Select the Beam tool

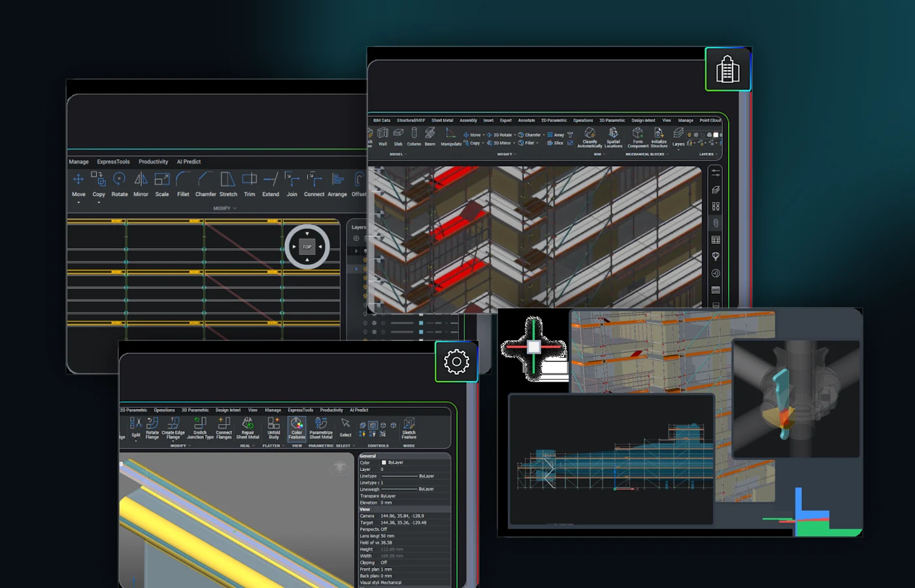coord(430,137)
